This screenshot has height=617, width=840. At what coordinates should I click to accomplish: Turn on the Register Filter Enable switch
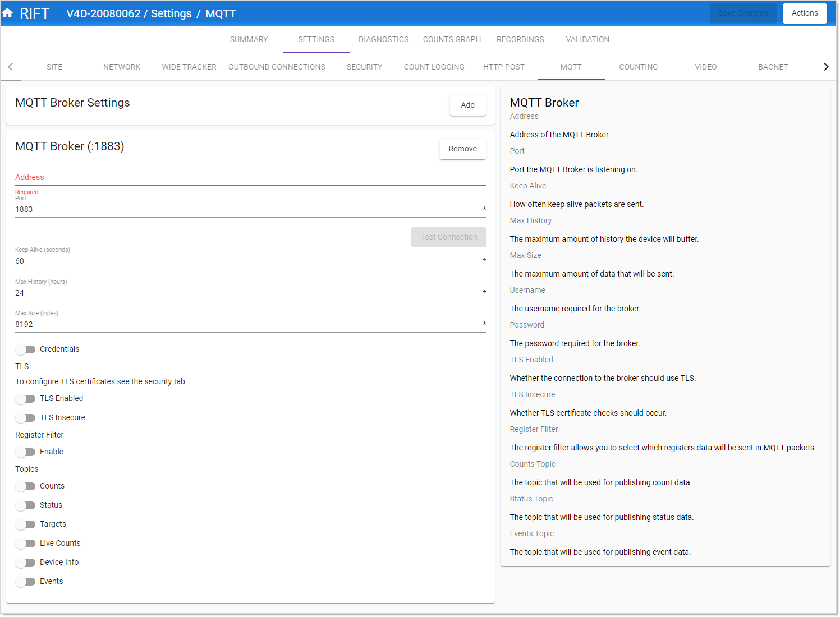click(25, 452)
